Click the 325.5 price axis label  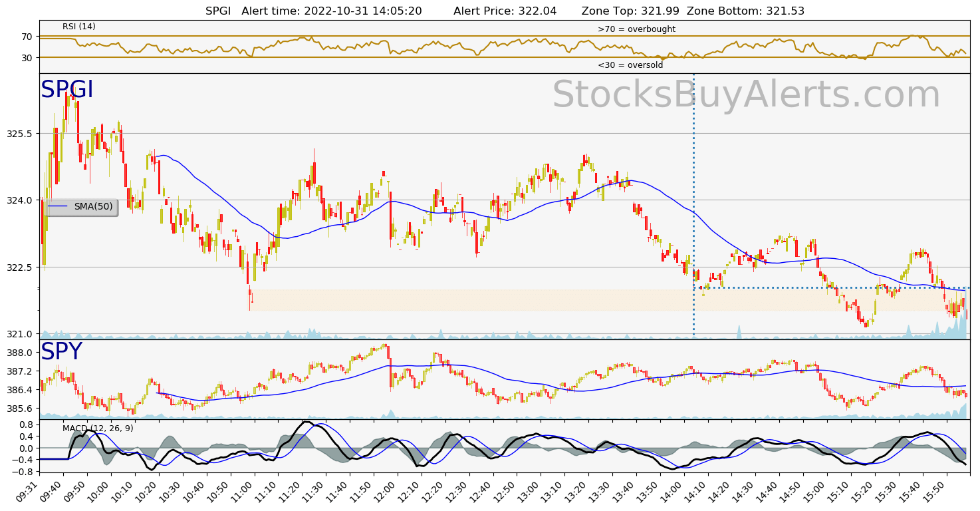coord(20,134)
